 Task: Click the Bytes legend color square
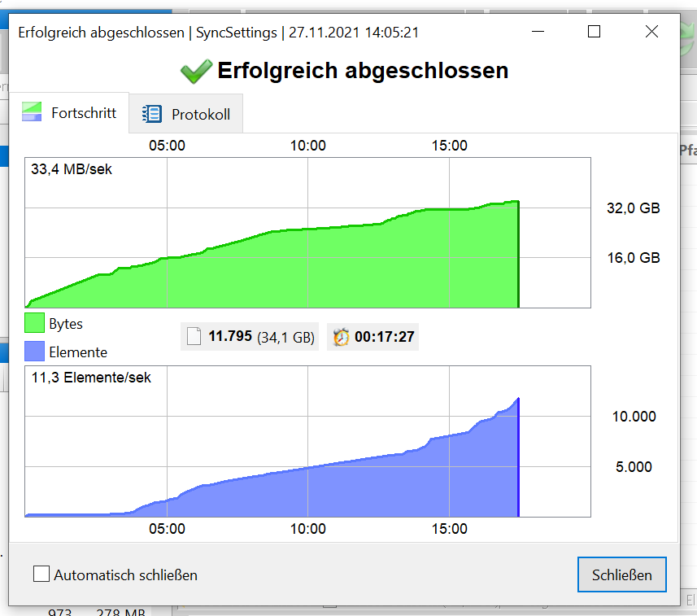(x=33, y=323)
